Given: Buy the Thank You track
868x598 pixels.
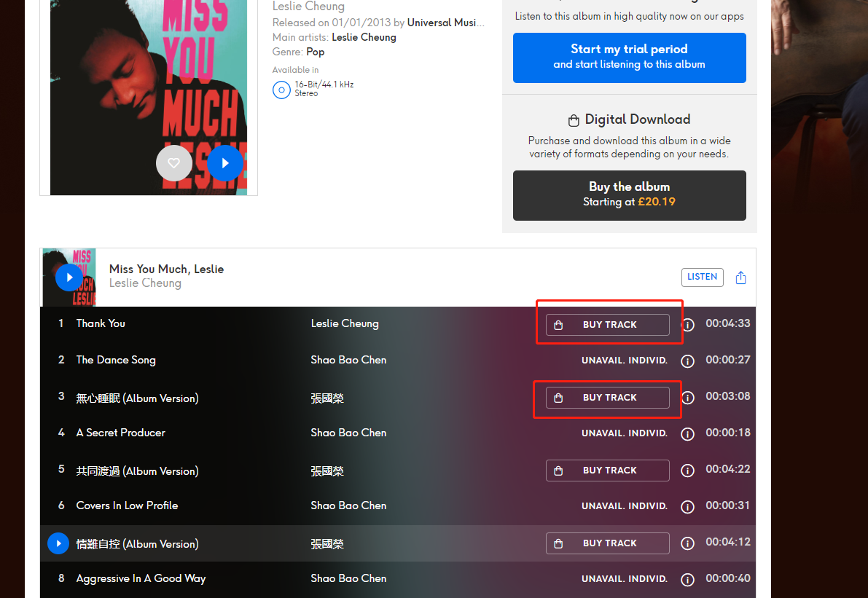Looking at the screenshot, I should [607, 325].
